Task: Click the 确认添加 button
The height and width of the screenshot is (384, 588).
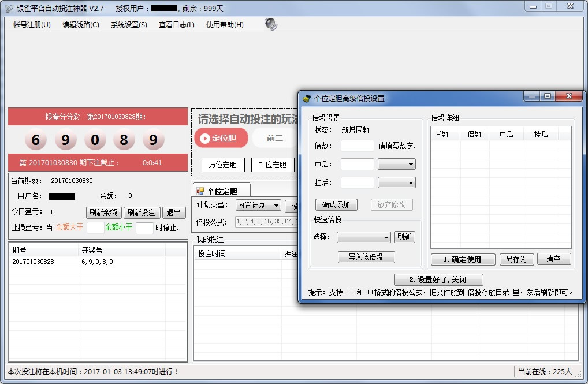Action: point(336,204)
